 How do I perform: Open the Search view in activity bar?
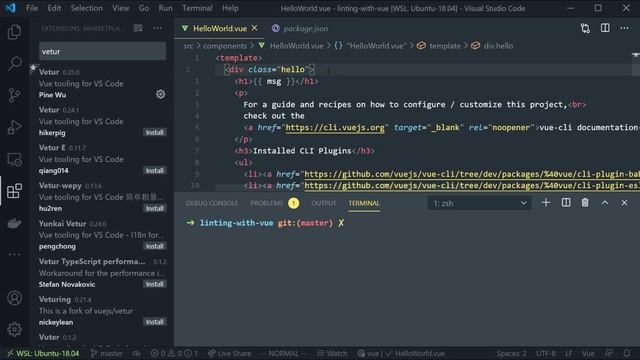(14, 63)
